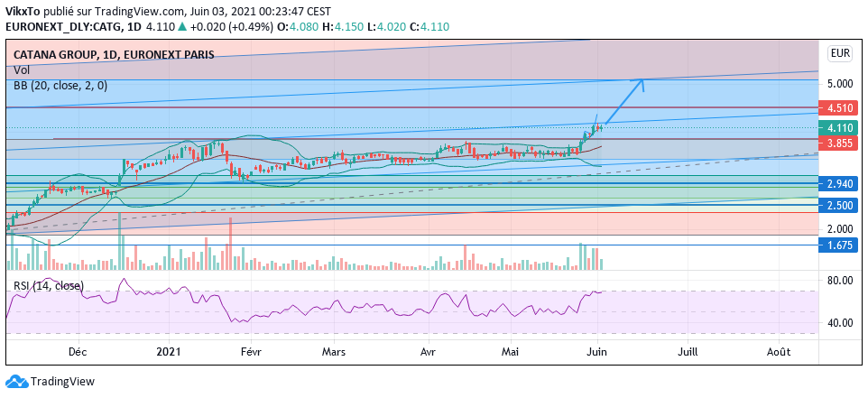Click the Mai time axis label
This screenshot has width=868, height=398.
509,351
